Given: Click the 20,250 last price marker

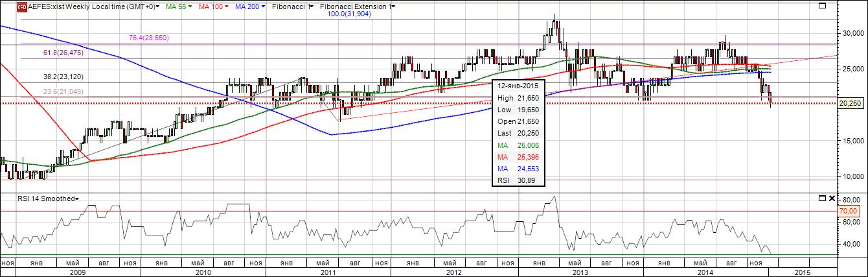Looking at the screenshot, I should tap(851, 102).
